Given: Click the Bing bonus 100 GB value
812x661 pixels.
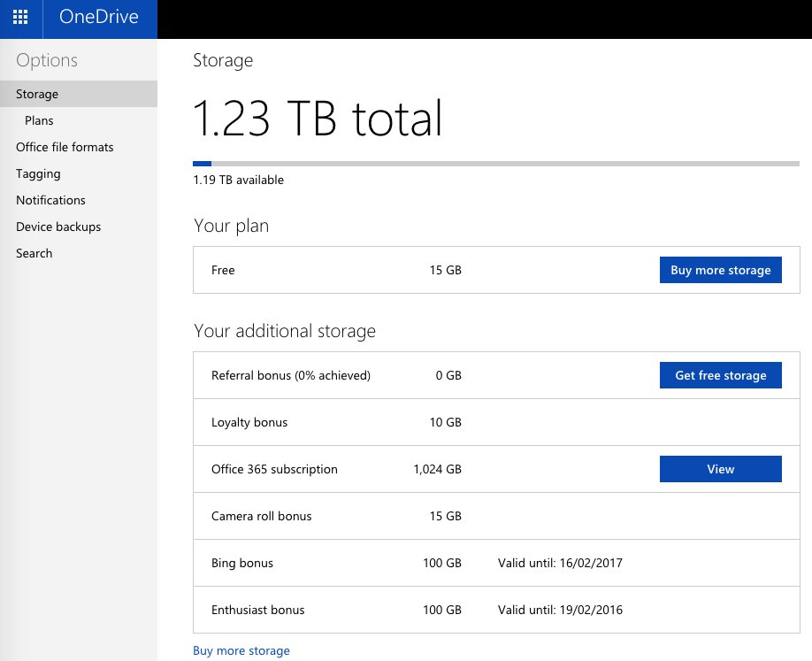Looking at the screenshot, I should [442, 563].
